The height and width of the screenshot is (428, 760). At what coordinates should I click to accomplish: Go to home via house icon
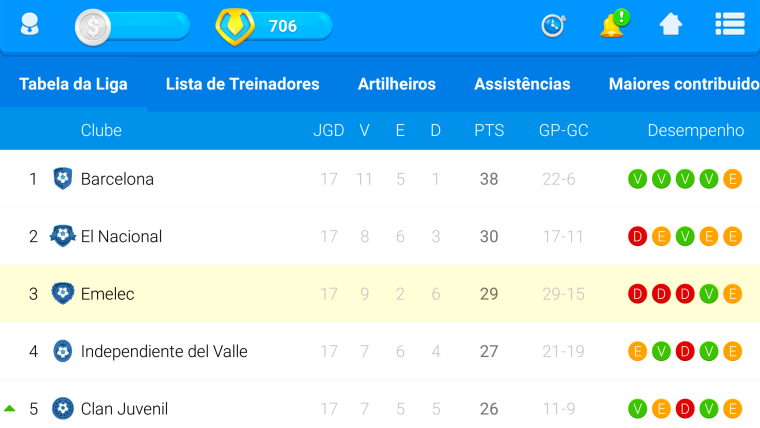pyautogui.click(x=671, y=24)
